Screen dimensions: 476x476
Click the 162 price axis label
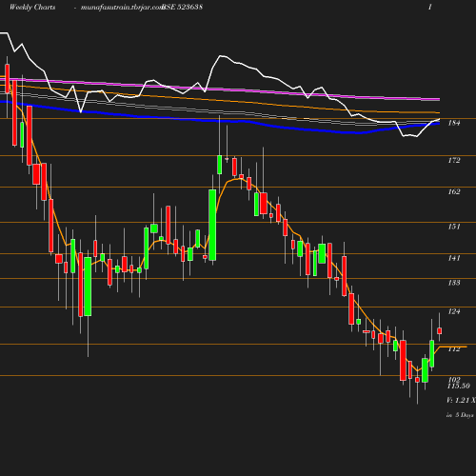[x=454, y=191]
